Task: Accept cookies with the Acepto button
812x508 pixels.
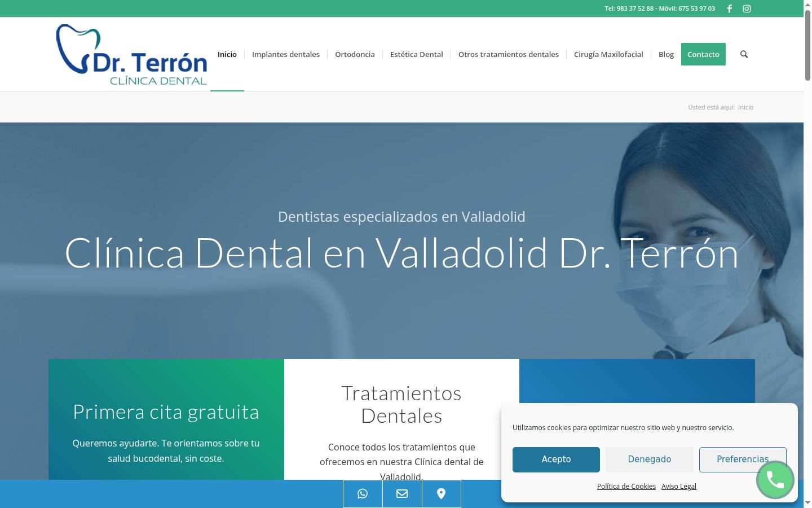Action: click(556, 459)
